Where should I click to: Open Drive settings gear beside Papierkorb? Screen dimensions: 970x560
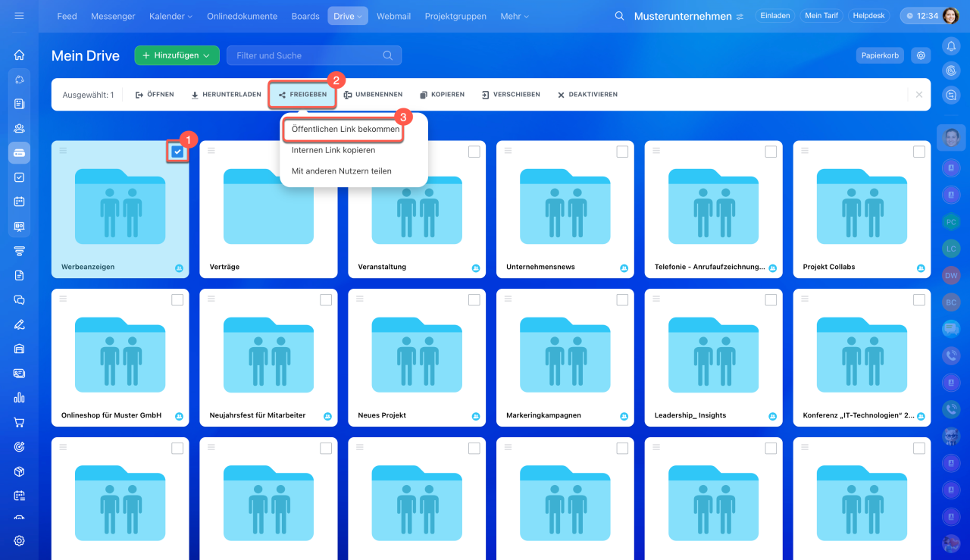click(921, 55)
